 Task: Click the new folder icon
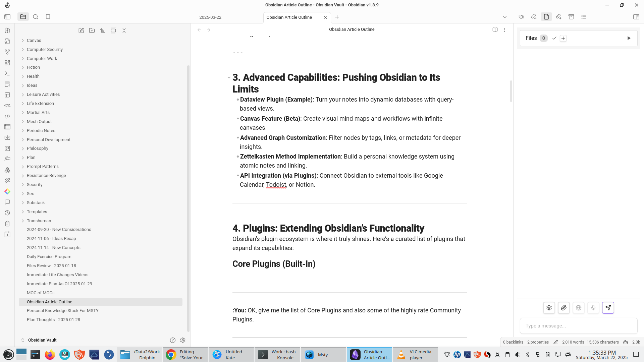coord(92,31)
